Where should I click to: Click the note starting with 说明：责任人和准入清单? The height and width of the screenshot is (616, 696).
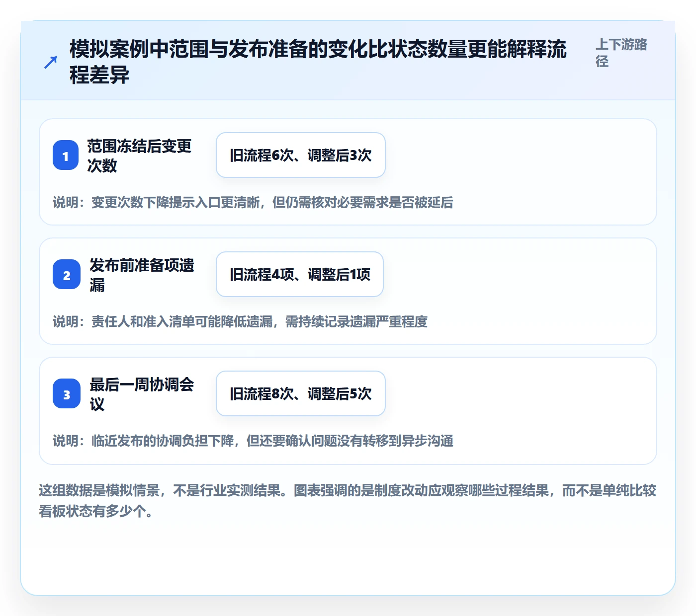(x=240, y=321)
